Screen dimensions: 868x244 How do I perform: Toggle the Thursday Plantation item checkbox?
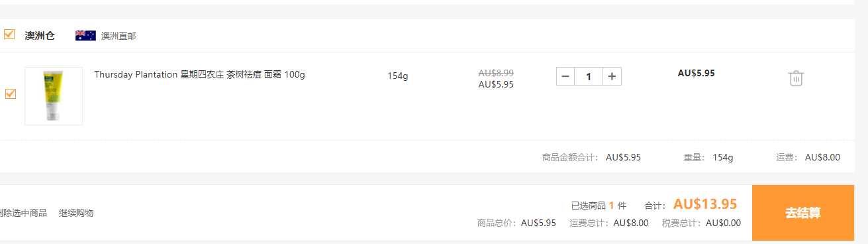pos(10,94)
